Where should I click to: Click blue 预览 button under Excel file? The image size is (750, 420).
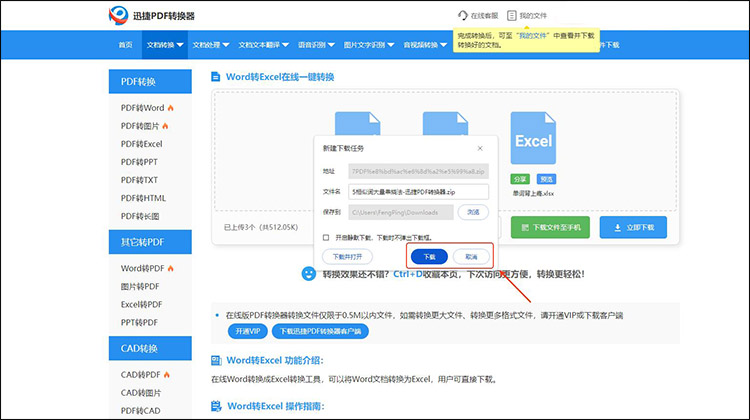pyautogui.click(x=546, y=179)
